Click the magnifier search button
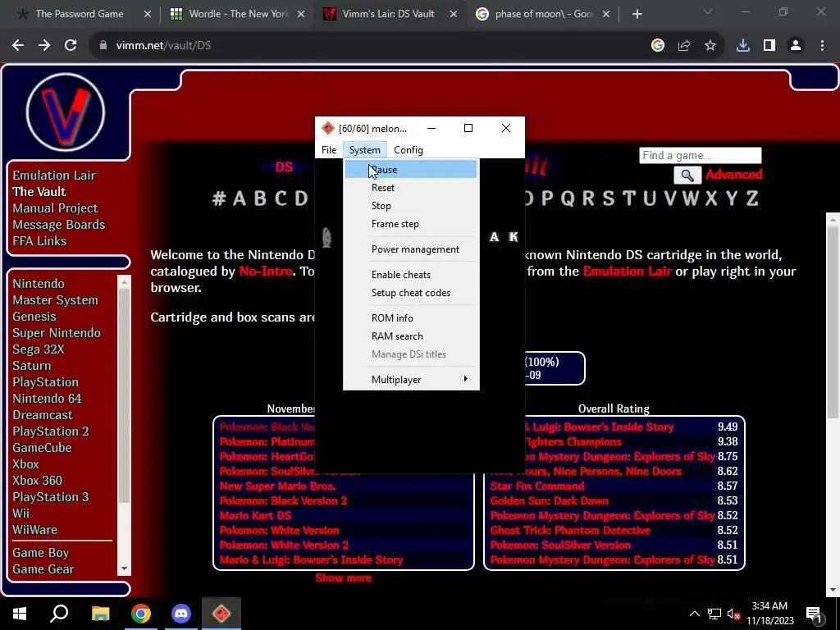This screenshot has width=840, height=630. coord(687,175)
